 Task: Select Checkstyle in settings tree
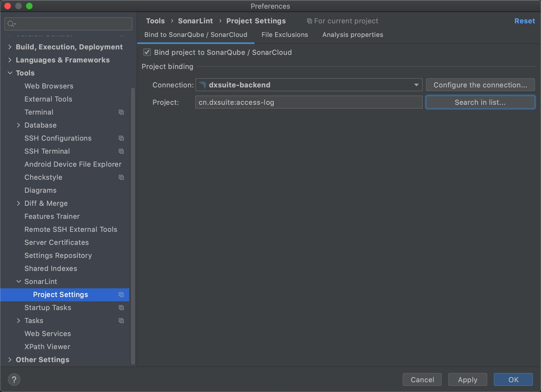tap(43, 177)
